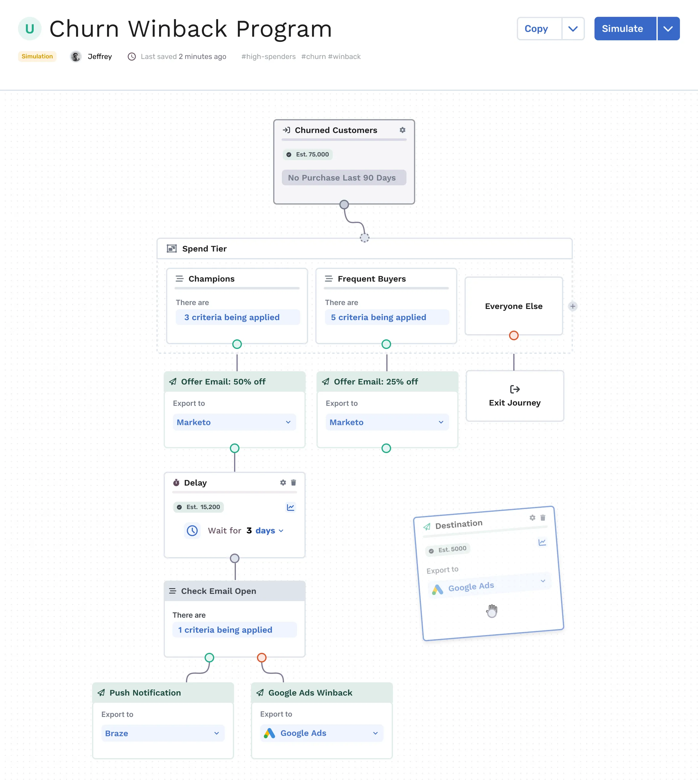
Task: Delete the dragged Destination node
Action: tap(543, 517)
